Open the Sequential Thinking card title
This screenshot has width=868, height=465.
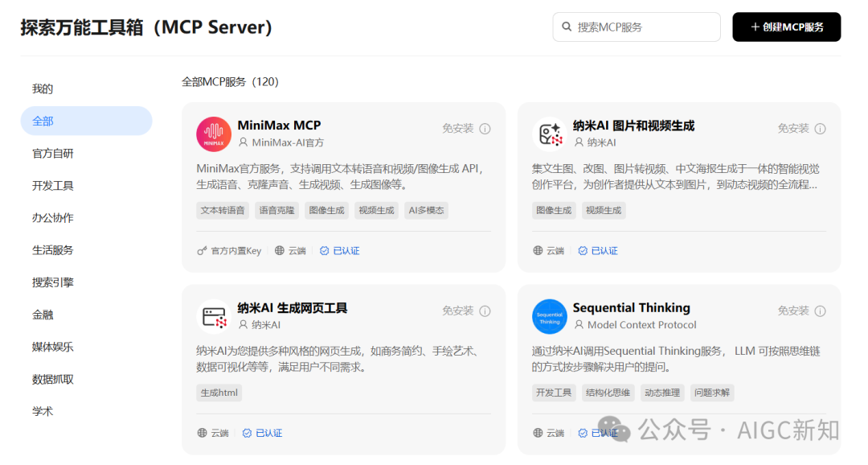coord(632,307)
